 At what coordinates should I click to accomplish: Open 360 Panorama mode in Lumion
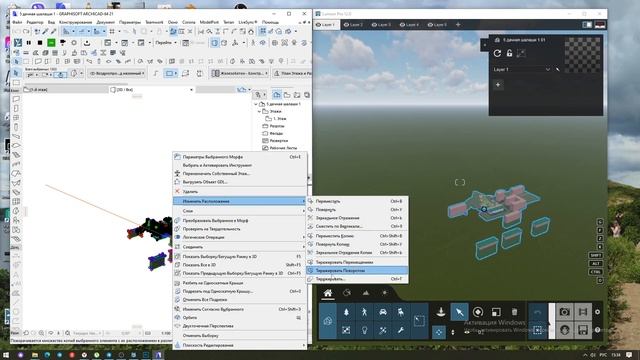click(x=564, y=330)
